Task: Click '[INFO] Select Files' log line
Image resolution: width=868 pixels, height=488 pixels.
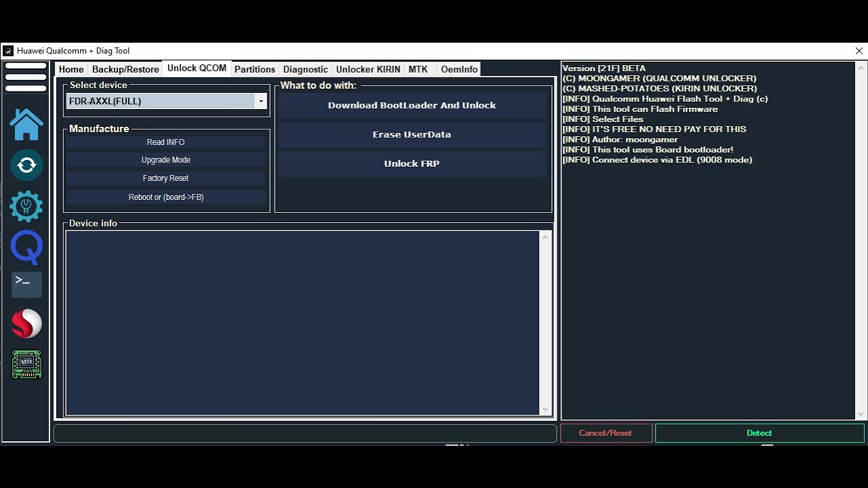Action: click(x=603, y=119)
